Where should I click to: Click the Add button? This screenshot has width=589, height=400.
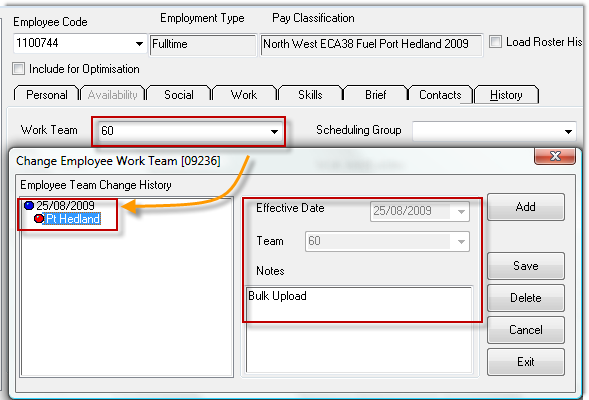point(526,207)
